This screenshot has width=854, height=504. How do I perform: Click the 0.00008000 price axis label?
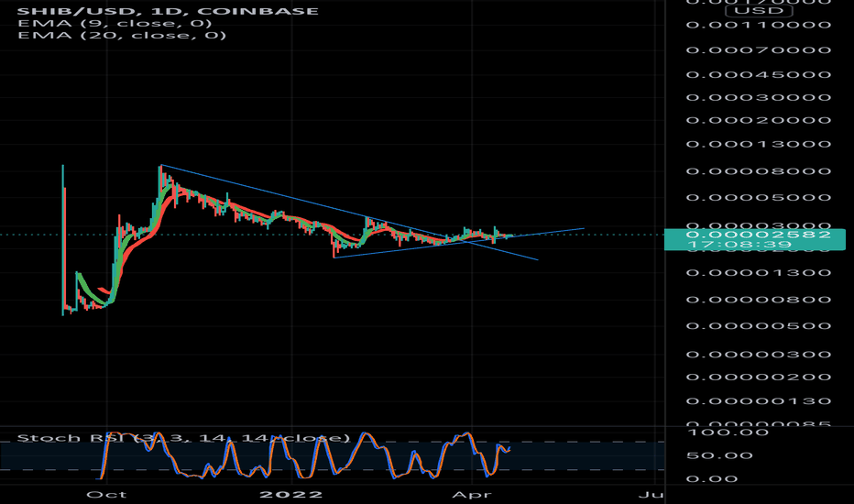point(758,171)
